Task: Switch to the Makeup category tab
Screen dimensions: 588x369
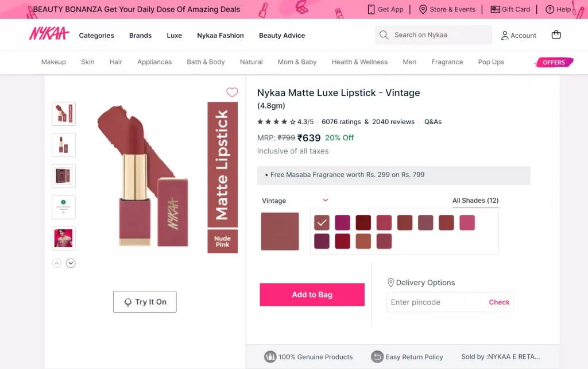Action: click(53, 61)
